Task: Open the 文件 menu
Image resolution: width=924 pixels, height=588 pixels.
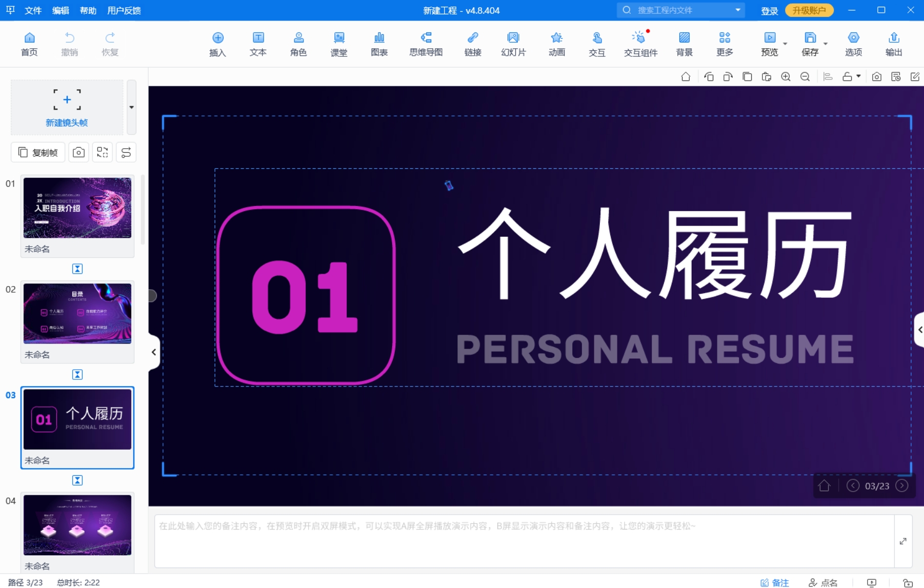Action: coord(33,10)
